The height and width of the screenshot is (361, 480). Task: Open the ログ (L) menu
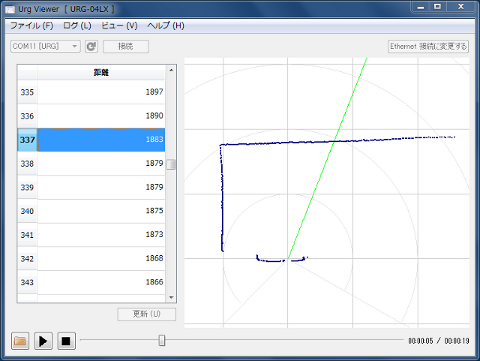tap(77, 26)
